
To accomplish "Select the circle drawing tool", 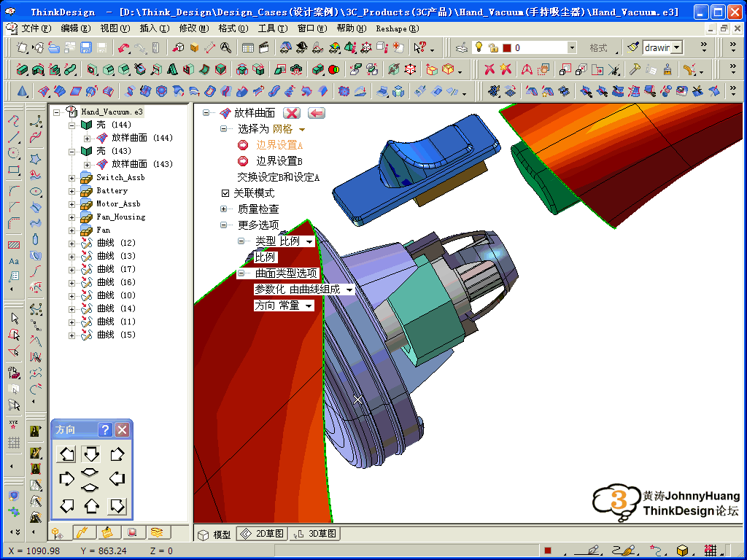I will [14, 153].
